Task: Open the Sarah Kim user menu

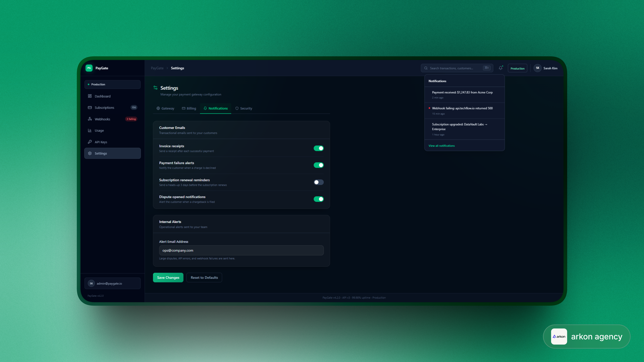Action: (546, 68)
